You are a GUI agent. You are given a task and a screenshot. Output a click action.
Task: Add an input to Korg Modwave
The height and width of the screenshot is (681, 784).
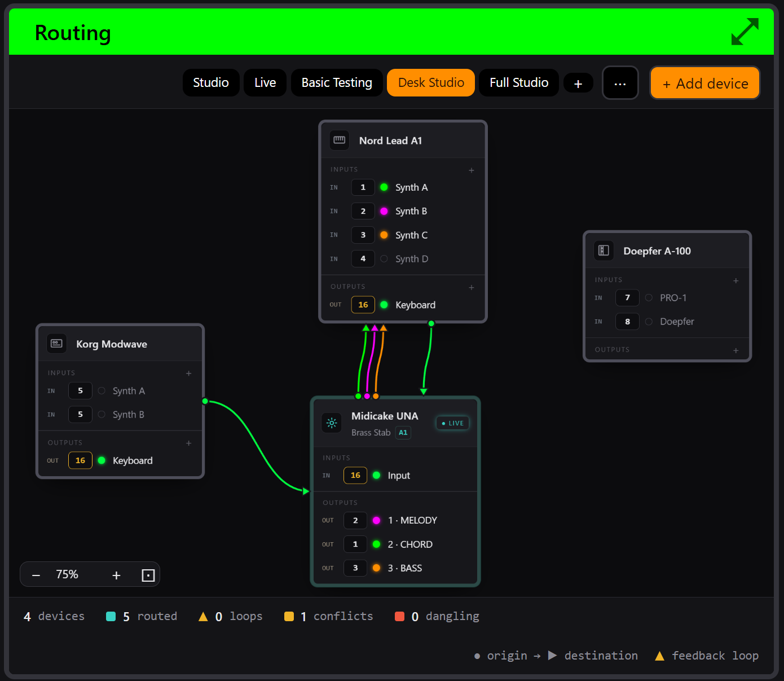[x=189, y=374]
